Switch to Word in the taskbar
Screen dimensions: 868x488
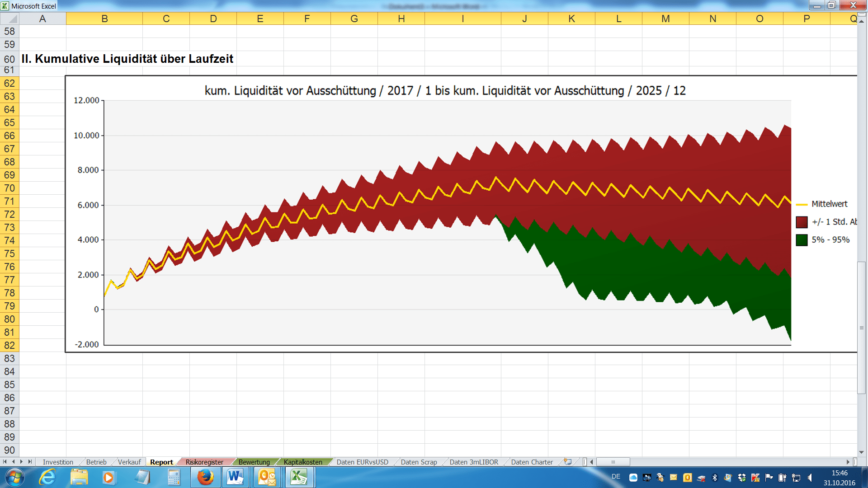click(x=235, y=477)
